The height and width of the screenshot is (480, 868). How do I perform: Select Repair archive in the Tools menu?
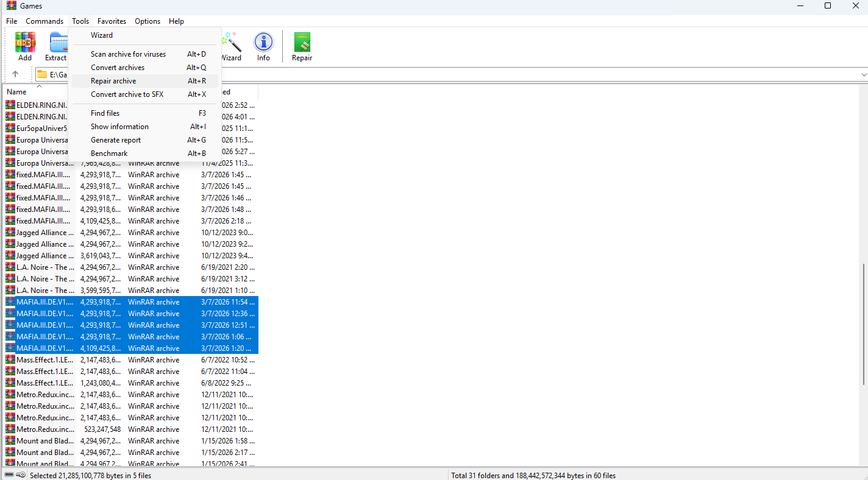pyautogui.click(x=144, y=81)
